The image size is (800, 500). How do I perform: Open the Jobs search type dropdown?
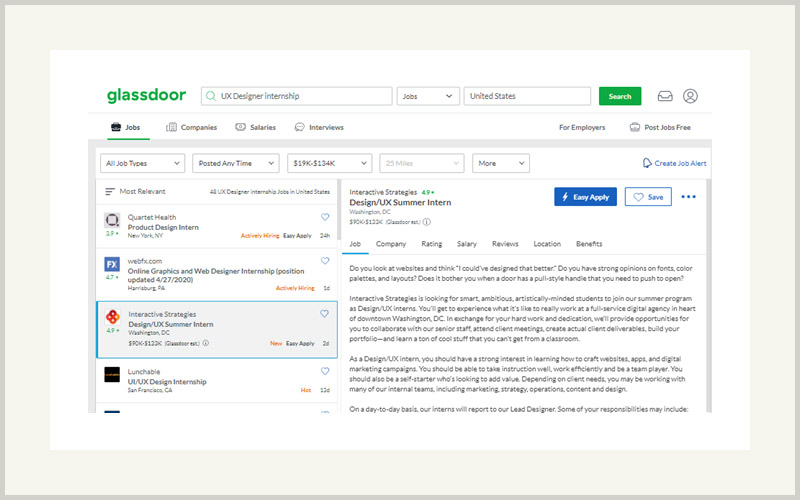click(428, 96)
